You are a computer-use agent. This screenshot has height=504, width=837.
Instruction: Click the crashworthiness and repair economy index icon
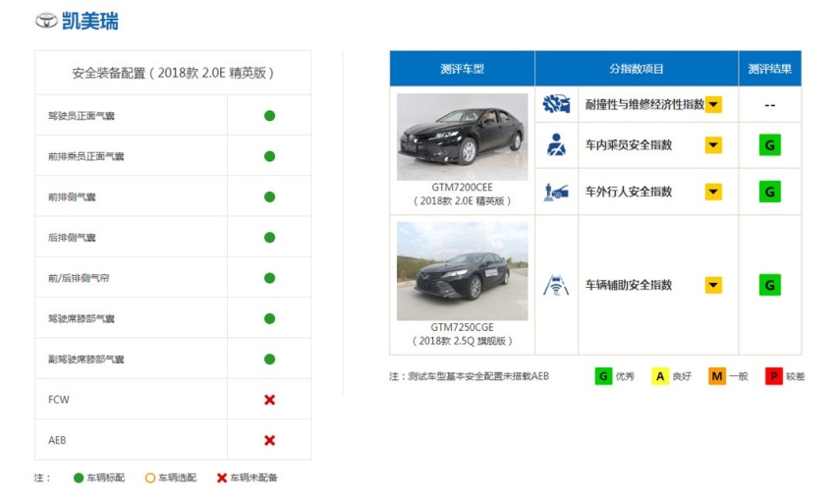click(556, 104)
